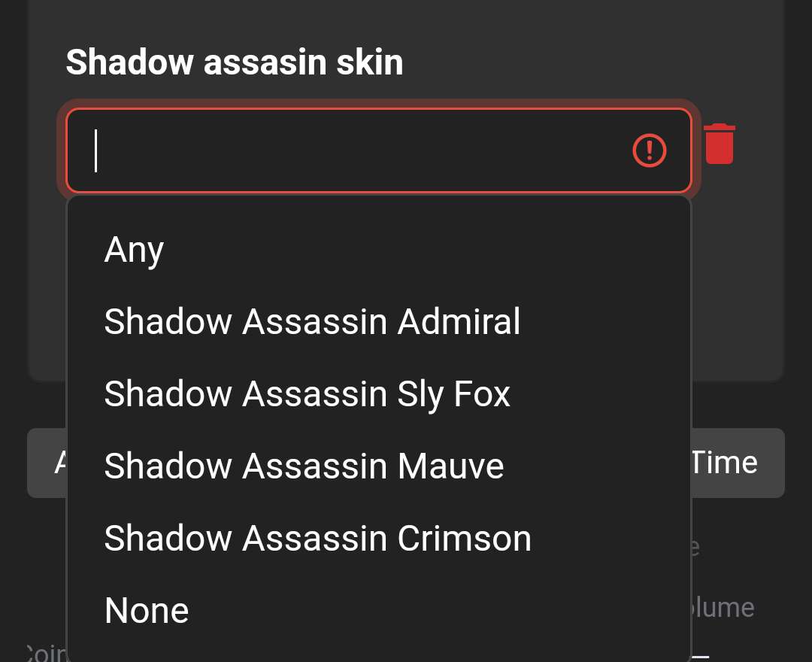
Task: Click blank list space right of None
Action: pos(451,610)
